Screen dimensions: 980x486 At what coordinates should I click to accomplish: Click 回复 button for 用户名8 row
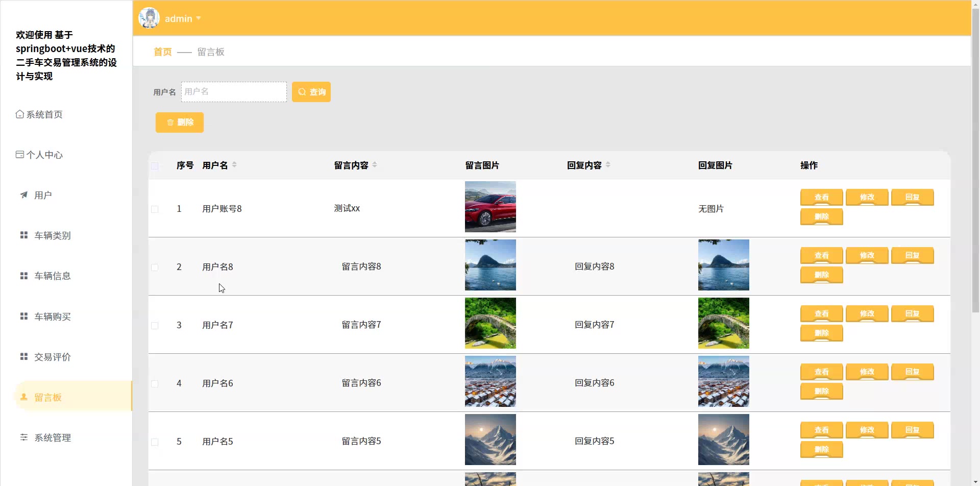(912, 255)
